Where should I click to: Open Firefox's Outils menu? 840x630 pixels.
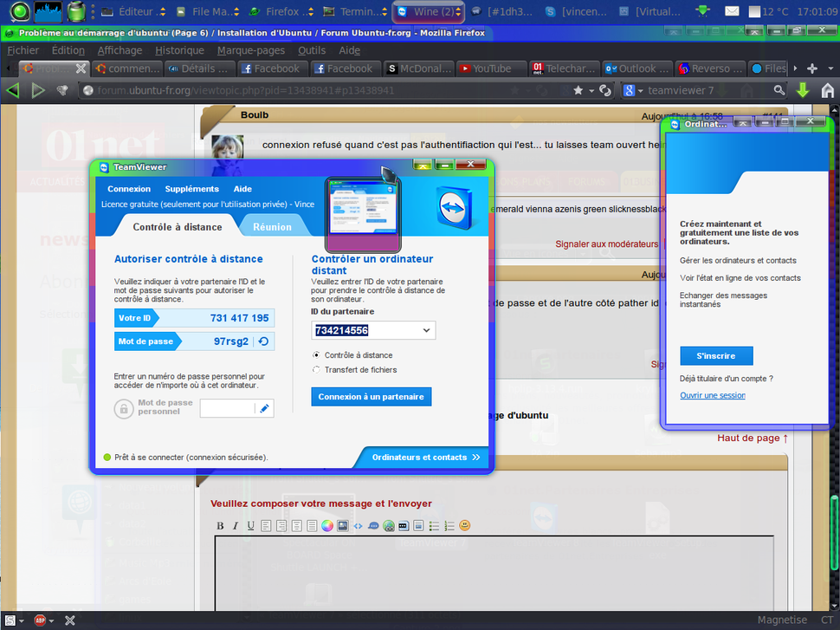pyautogui.click(x=312, y=50)
